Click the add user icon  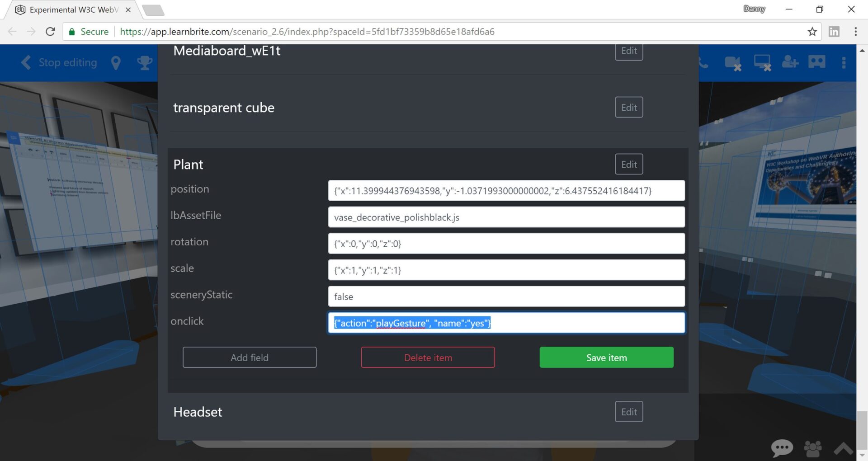point(790,62)
